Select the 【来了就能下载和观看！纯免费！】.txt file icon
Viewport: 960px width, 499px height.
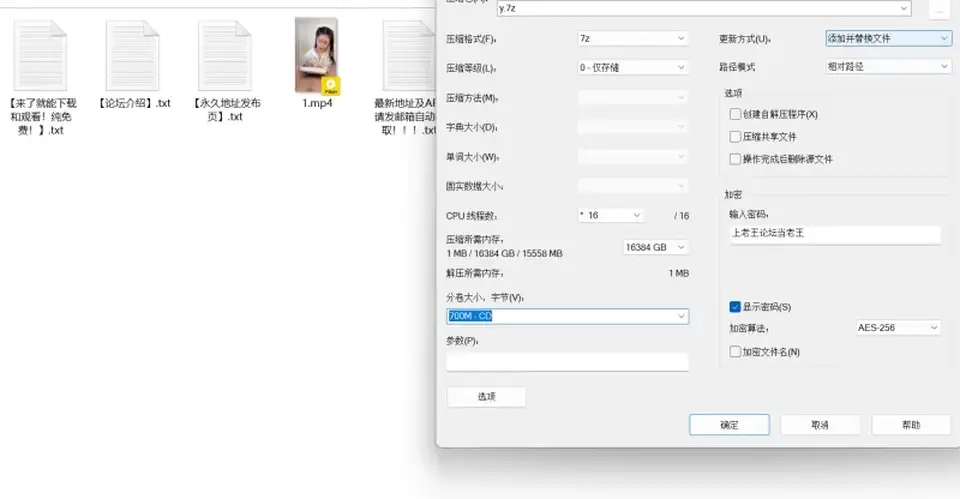click(40, 55)
